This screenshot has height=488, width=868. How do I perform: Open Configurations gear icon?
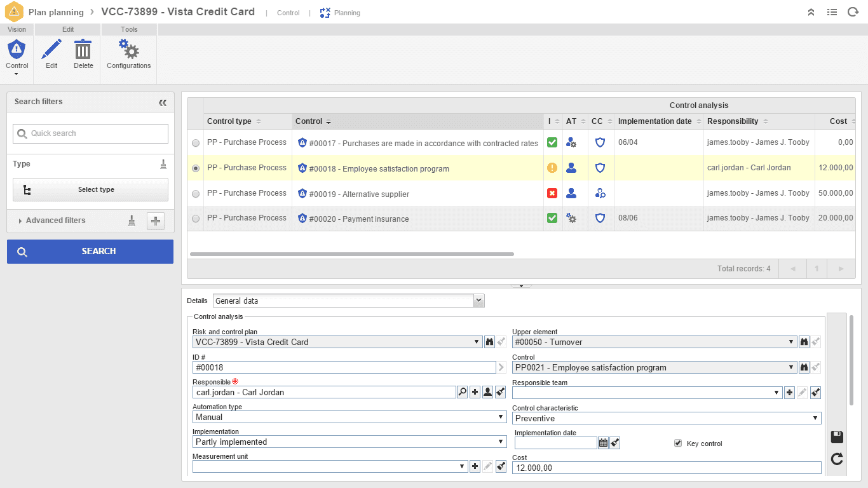(129, 50)
